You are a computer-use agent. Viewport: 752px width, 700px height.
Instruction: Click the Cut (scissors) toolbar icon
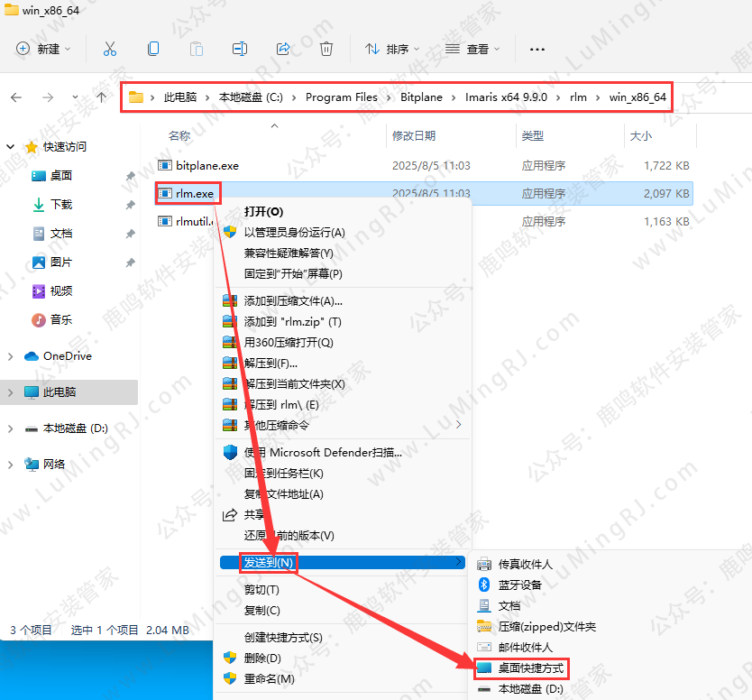[x=110, y=50]
